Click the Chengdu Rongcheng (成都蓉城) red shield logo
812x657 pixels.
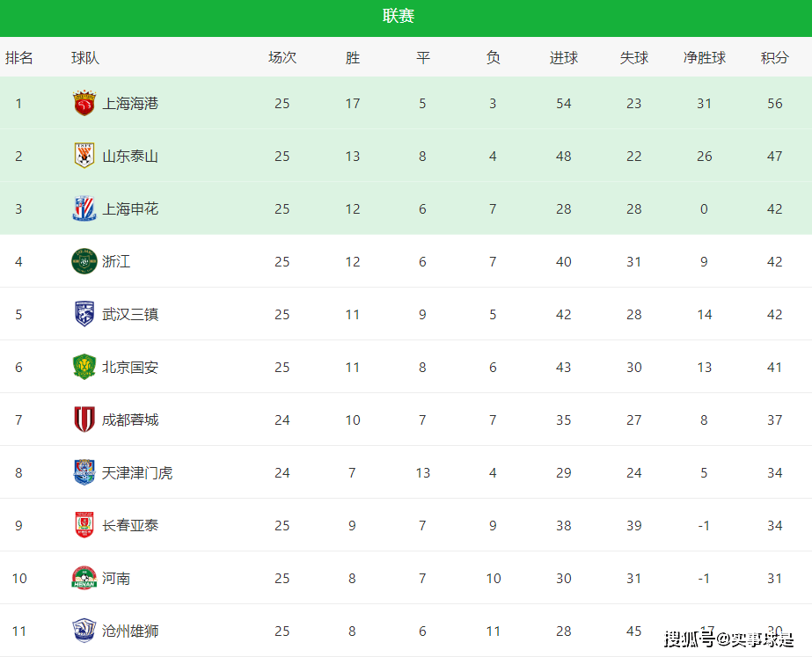84,420
